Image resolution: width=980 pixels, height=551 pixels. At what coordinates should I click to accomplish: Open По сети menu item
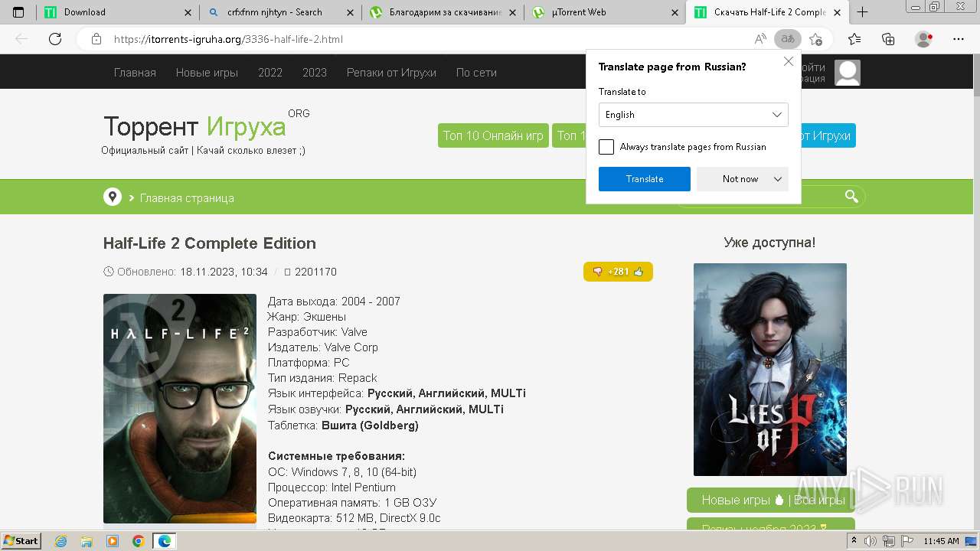pyautogui.click(x=476, y=73)
